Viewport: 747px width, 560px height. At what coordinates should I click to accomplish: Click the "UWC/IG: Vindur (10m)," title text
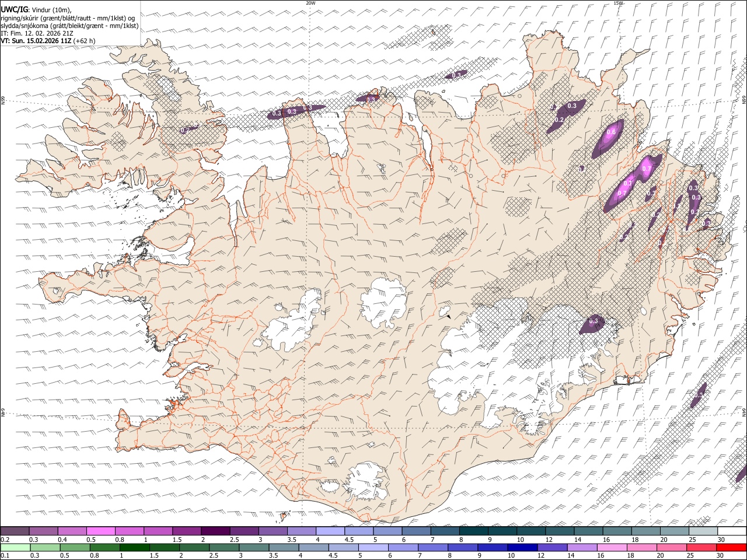point(36,9)
